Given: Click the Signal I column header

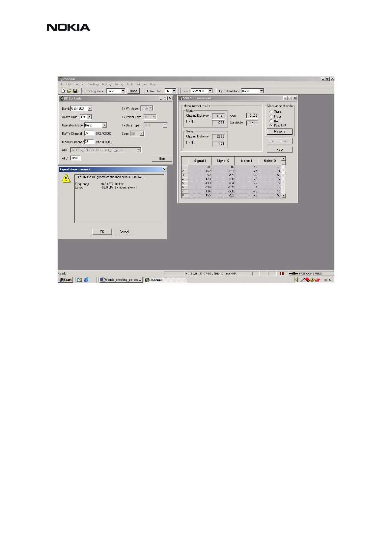Looking at the screenshot, I should [x=200, y=161].
